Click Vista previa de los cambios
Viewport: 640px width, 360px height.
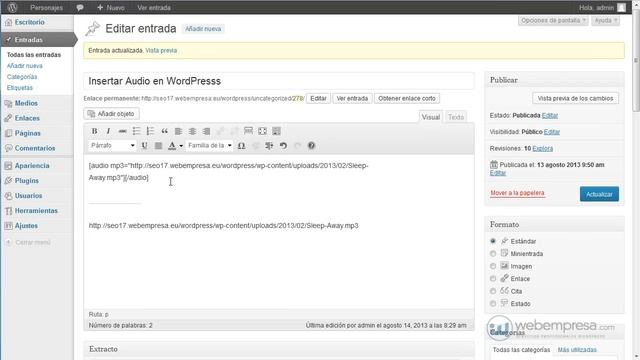pos(575,98)
